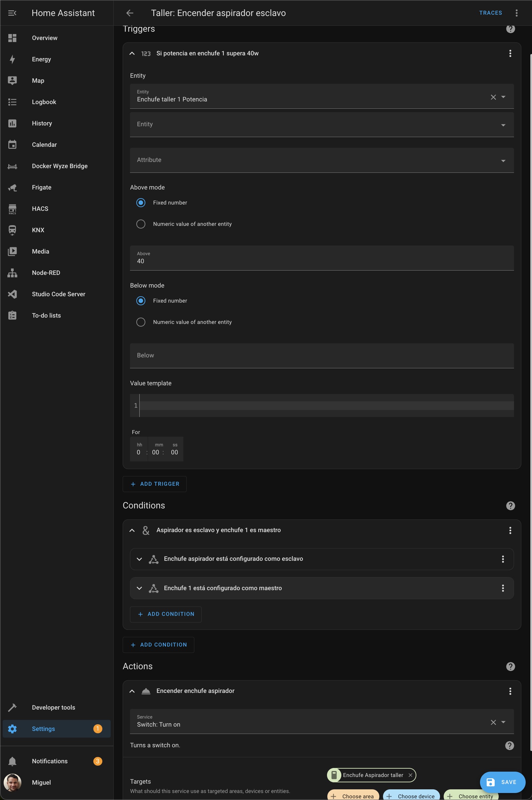Viewport: 532px width, 800px height.
Task: Open options menu for 'Encender enchufe aspirador' action
Action: point(510,691)
